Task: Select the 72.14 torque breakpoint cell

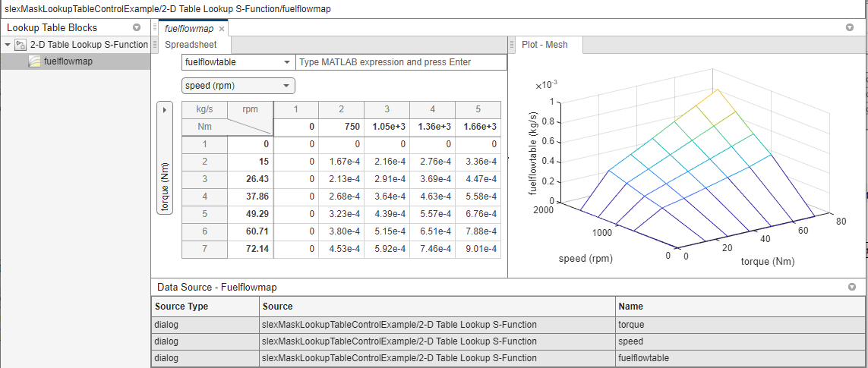Action: [x=250, y=249]
